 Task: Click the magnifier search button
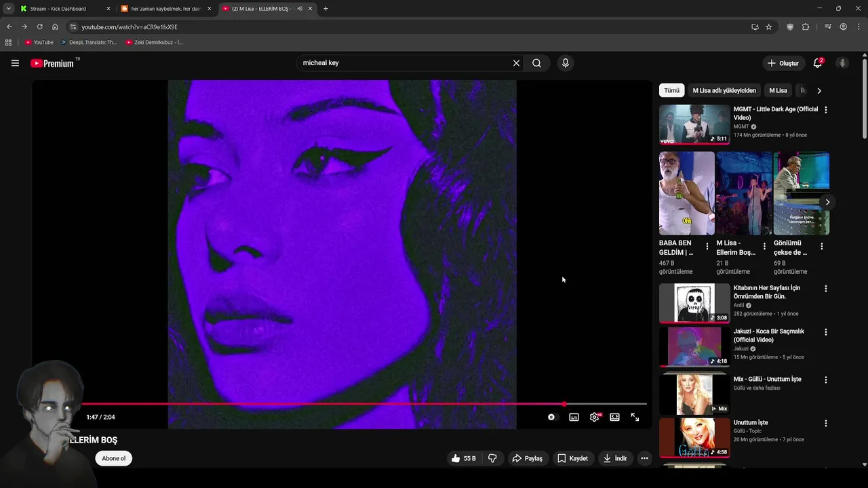(x=536, y=63)
